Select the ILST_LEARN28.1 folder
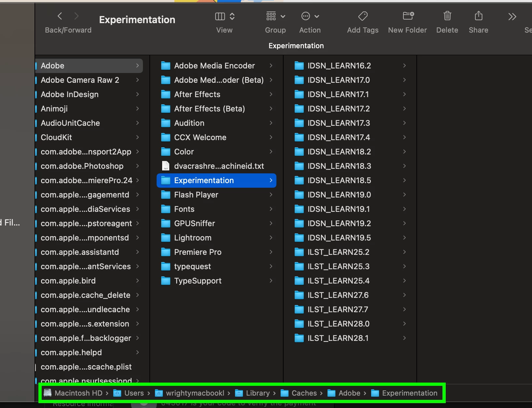Image resolution: width=532 pixels, height=408 pixels. tap(350, 338)
